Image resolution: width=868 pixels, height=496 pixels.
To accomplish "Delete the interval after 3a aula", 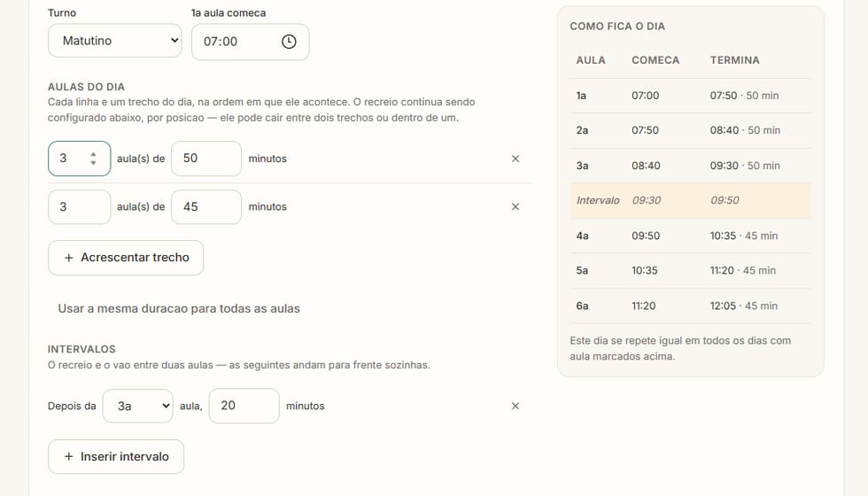I will pos(515,407).
